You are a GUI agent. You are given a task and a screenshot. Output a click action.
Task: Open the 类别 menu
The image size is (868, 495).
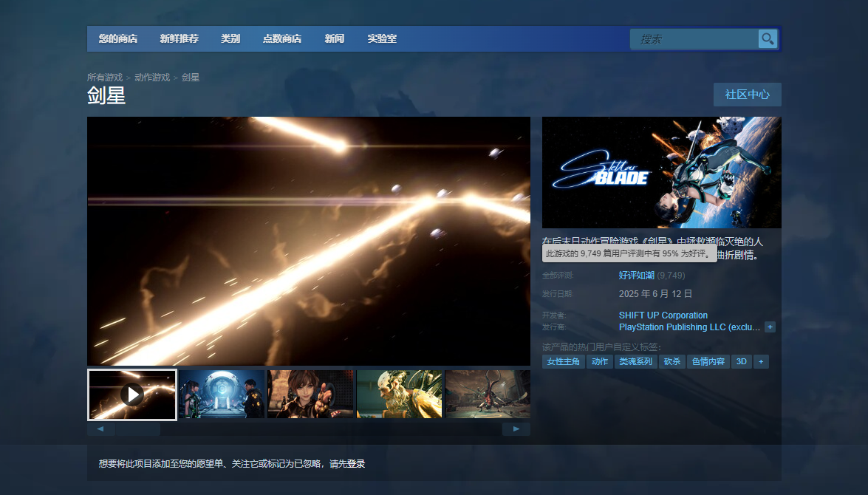click(x=230, y=38)
